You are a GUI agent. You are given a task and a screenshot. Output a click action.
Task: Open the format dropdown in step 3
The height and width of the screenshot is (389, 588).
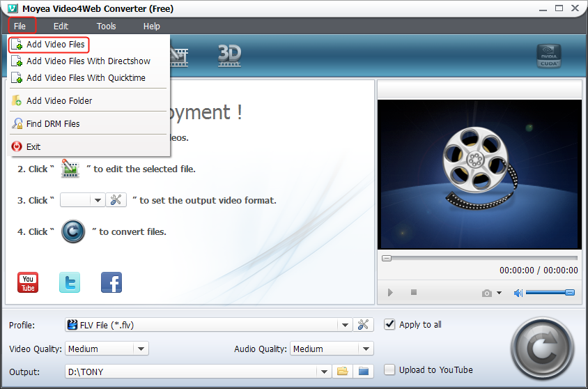[x=98, y=200]
